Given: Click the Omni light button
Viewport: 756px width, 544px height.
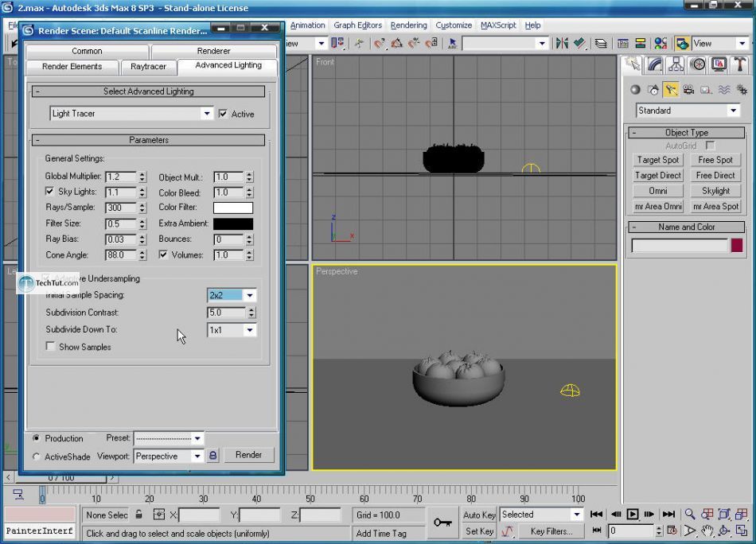Looking at the screenshot, I should pyautogui.click(x=657, y=191).
